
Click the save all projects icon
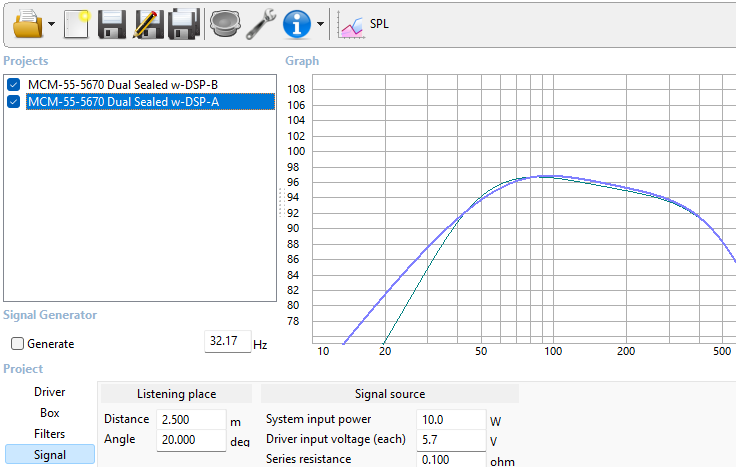click(x=183, y=22)
